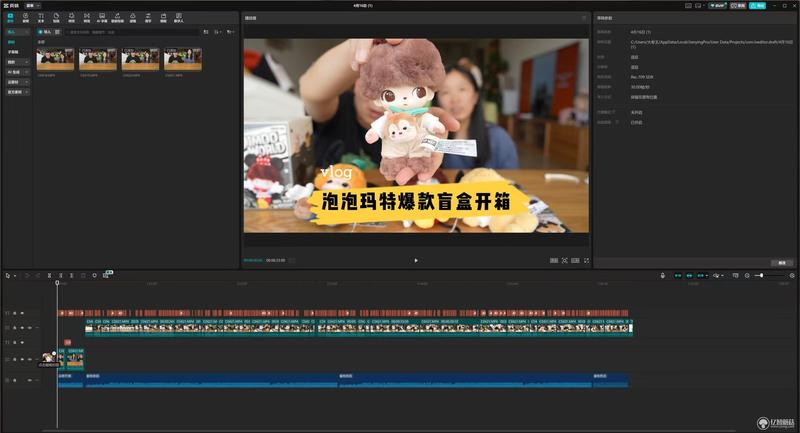Expand the 我的 section in sidebar
800x433 pixels.
click(17, 62)
